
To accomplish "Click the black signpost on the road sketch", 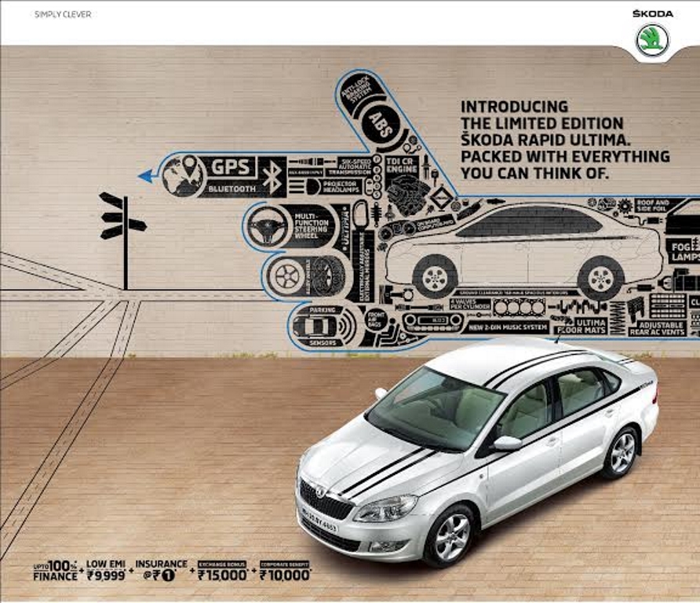I will tap(124, 228).
